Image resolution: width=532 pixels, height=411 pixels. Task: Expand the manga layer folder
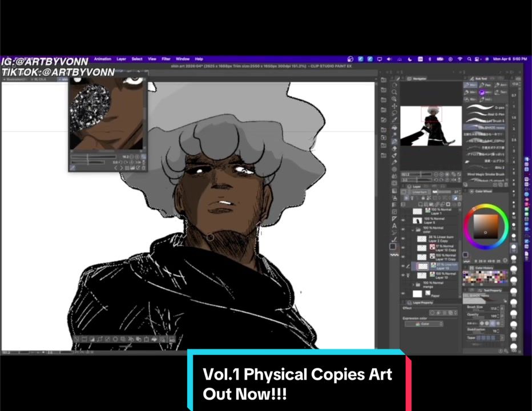413,284
